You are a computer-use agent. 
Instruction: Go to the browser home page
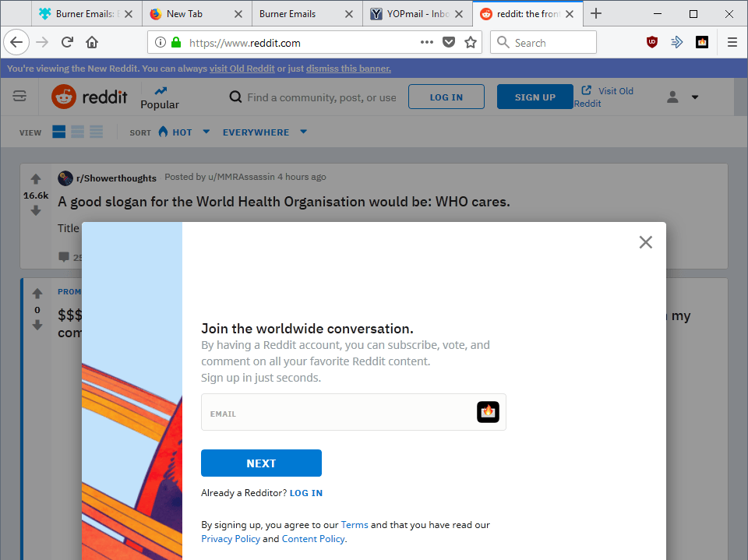click(92, 43)
